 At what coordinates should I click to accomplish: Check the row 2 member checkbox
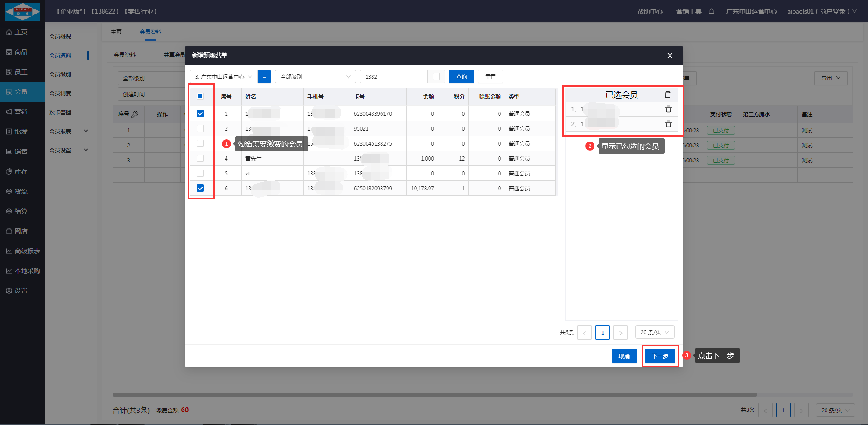pos(200,128)
